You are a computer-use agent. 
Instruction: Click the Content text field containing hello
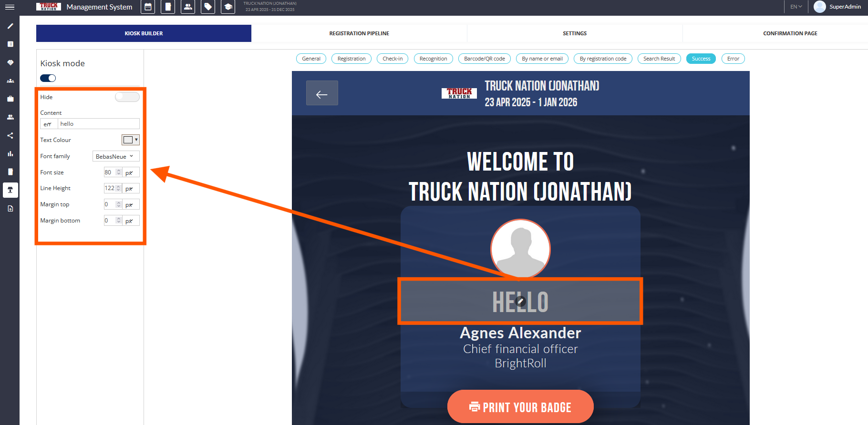[x=98, y=124]
